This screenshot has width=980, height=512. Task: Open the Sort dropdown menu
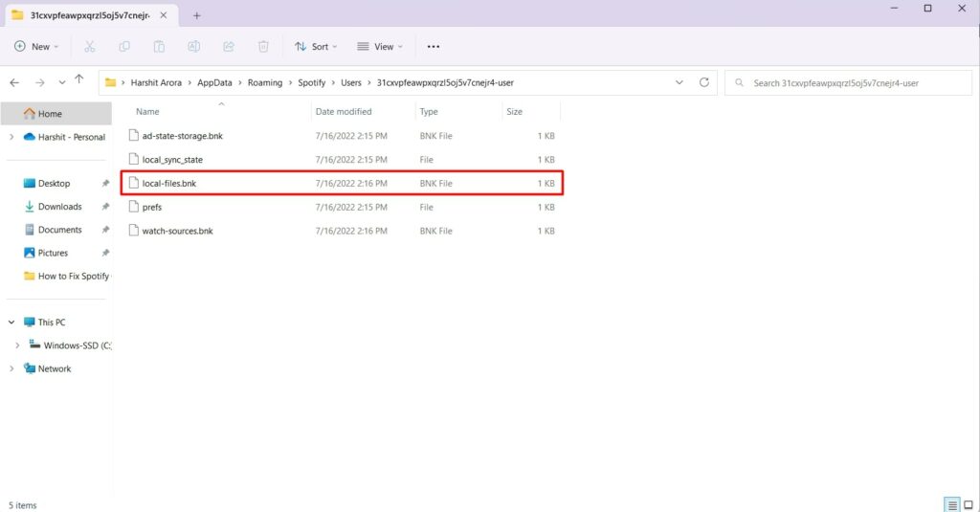[316, 46]
